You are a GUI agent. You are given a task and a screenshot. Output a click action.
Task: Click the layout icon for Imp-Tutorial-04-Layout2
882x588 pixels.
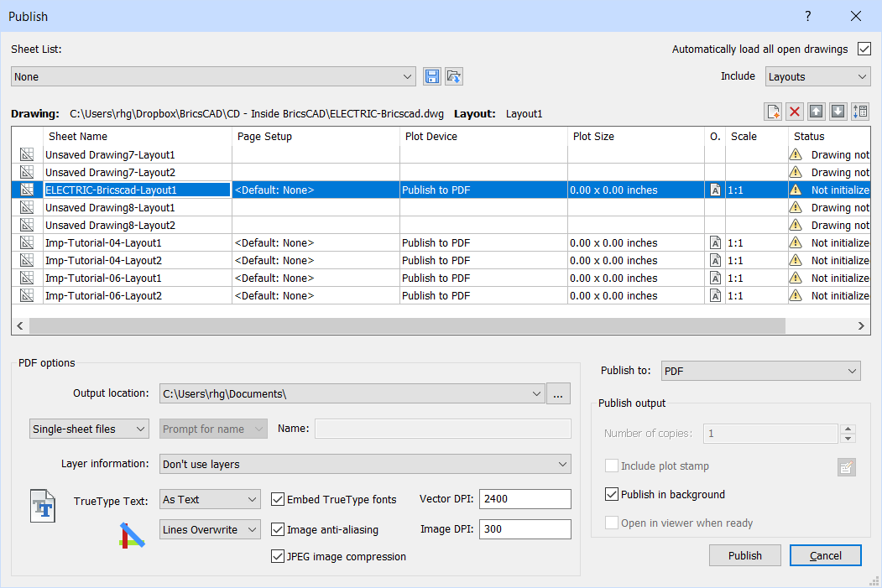click(27, 260)
